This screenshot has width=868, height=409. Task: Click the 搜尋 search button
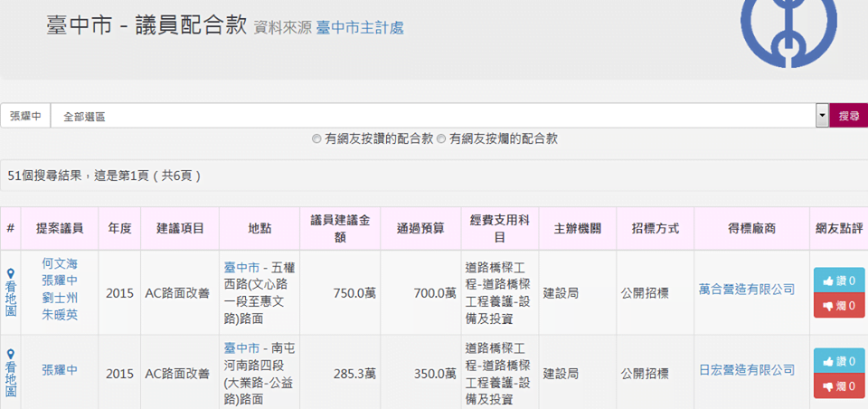tap(848, 116)
